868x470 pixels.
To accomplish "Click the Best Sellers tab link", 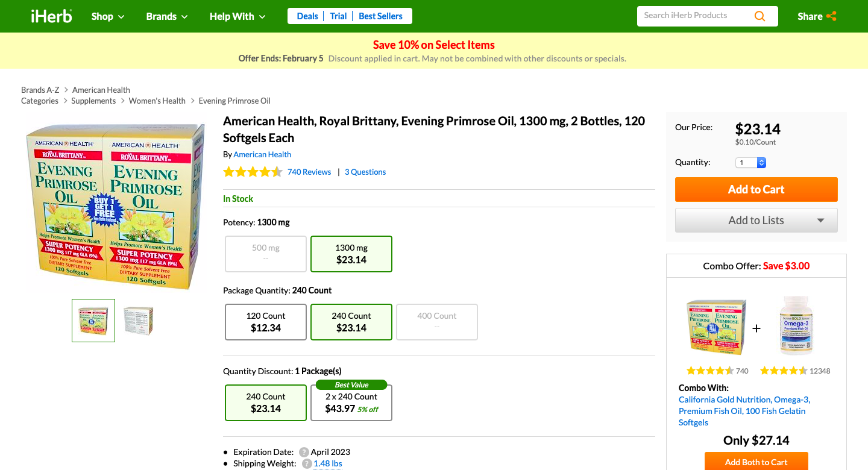I will (x=380, y=16).
